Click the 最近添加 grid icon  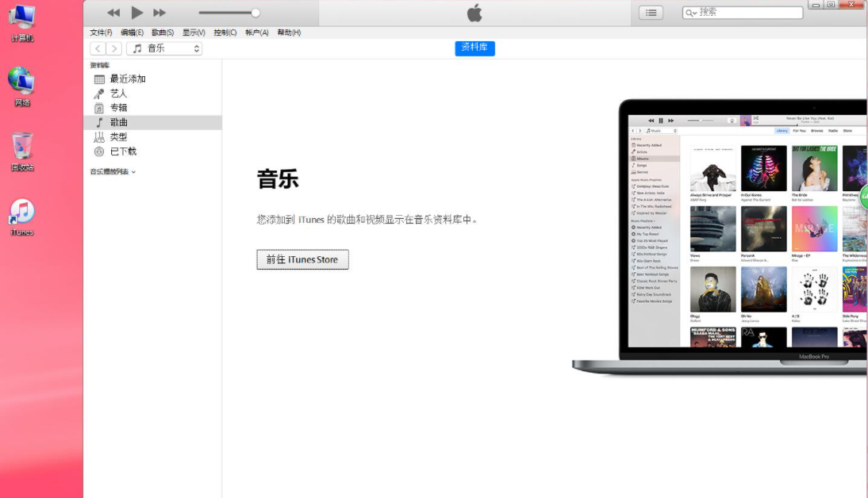click(x=99, y=79)
